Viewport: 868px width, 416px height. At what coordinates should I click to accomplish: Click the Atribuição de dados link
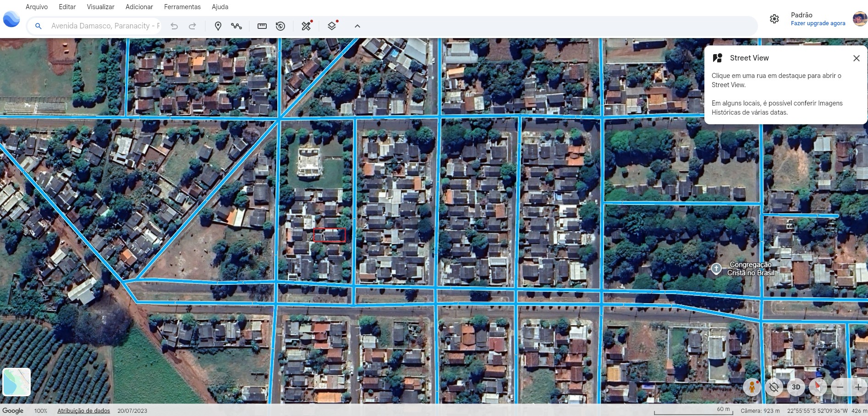[x=83, y=410]
